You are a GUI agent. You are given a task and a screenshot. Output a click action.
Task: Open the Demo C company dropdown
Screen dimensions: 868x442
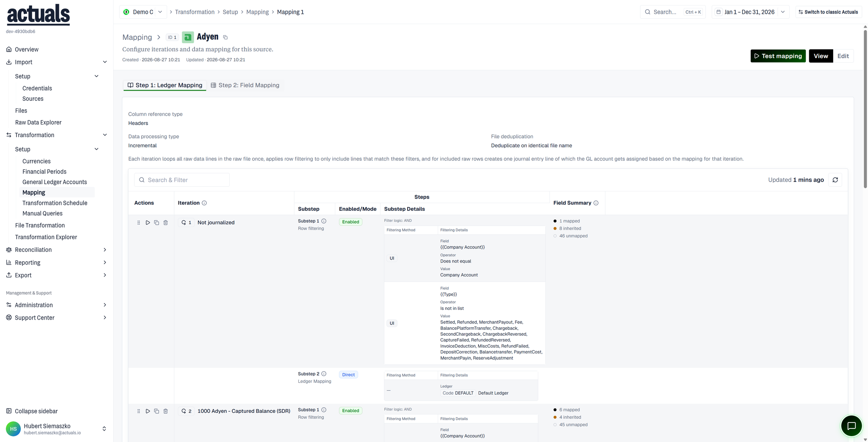click(x=143, y=12)
